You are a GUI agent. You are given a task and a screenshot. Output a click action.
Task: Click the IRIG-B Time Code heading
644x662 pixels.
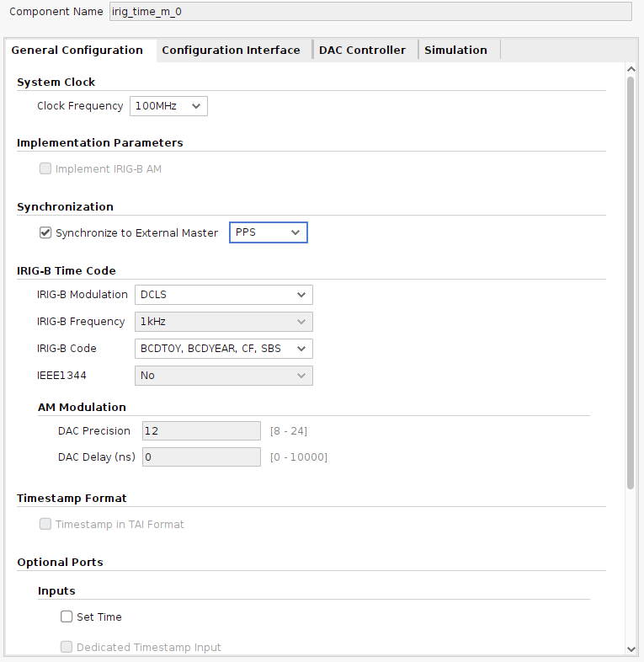tap(67, 271)
